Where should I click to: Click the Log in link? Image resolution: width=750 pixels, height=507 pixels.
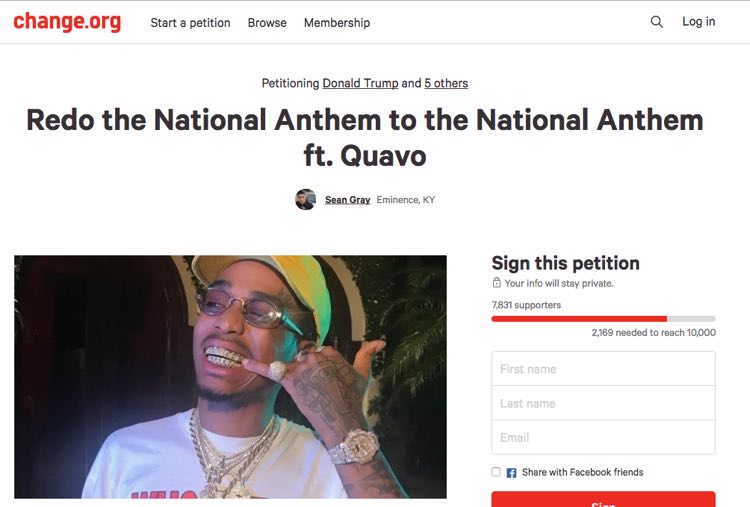698,22
